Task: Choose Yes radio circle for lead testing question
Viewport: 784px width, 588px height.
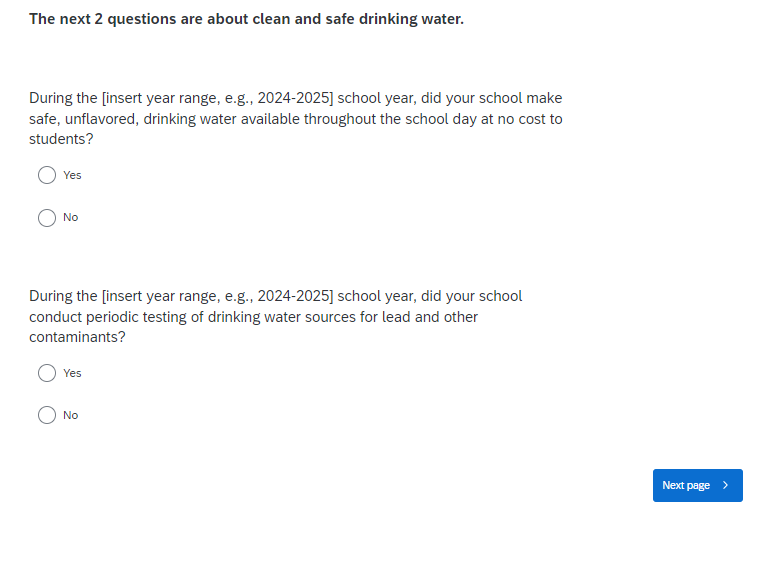Action: coord(47,373)
